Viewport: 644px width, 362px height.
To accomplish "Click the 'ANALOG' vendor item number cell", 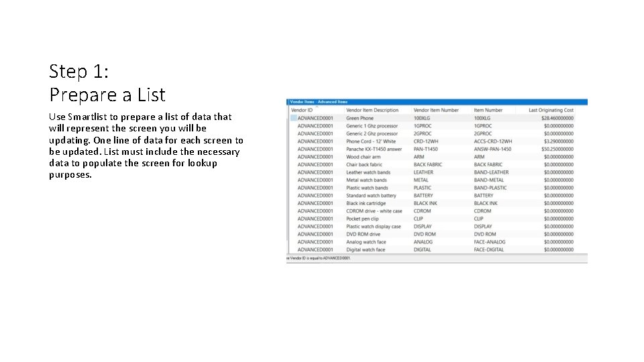I will pos(423,242).
